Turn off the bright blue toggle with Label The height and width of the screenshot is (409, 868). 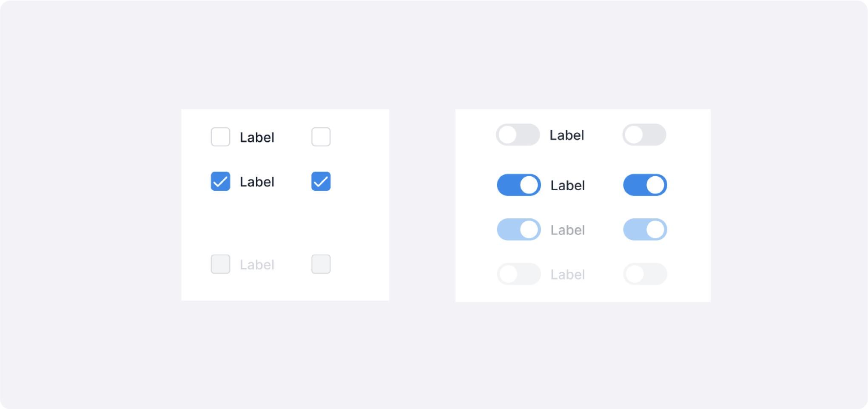518,185
